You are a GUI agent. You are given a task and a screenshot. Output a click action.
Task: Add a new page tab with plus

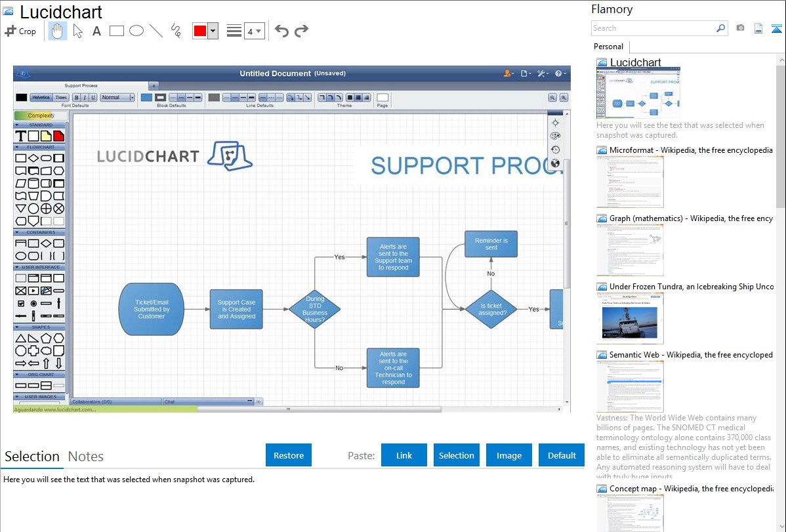(154, 86)
